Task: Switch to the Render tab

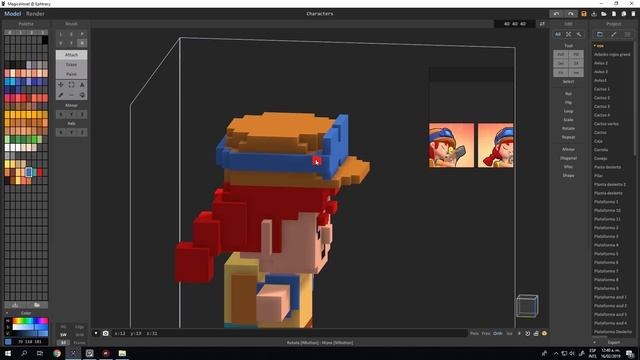Action: click(x=35, y=14)
